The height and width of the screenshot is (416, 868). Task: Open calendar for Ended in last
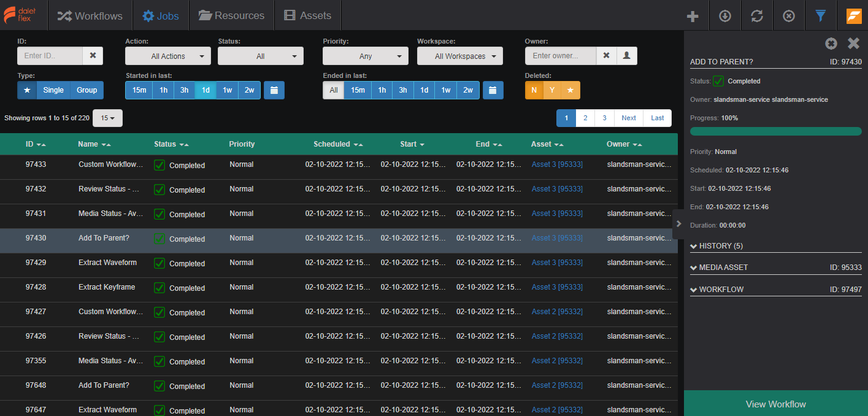493,90
